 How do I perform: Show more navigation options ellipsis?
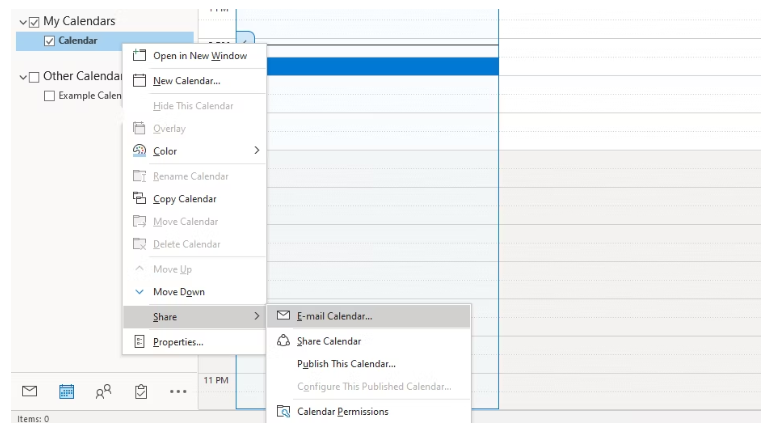[x=178, y=391]
